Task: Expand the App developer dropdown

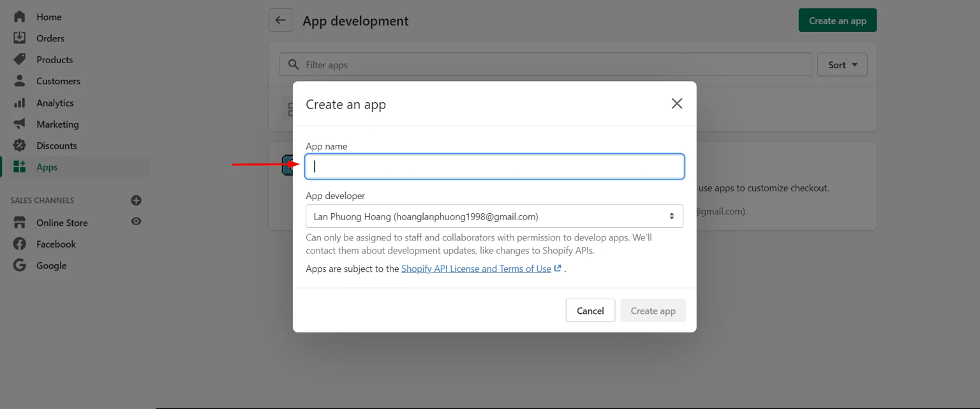Action: [x=494, y=216]
